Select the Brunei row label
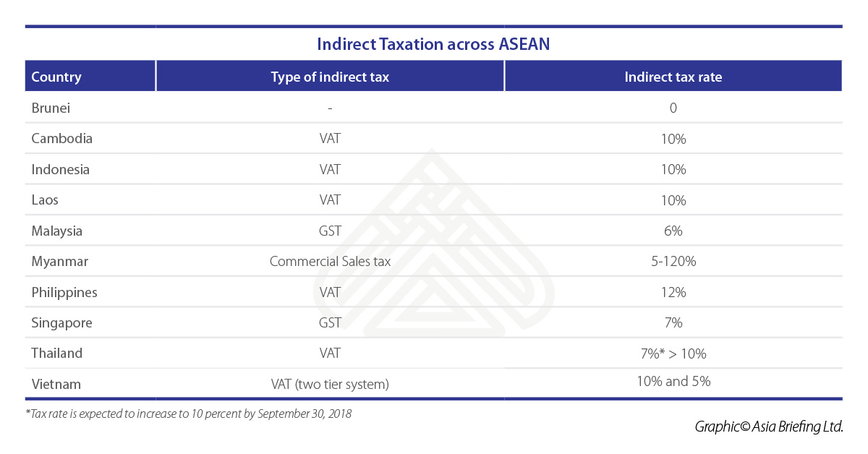 pos(51,108)
